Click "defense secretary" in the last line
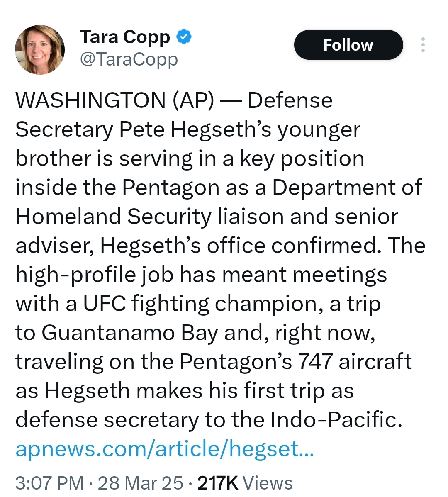The image size is (448, 497). coord(107,420)
